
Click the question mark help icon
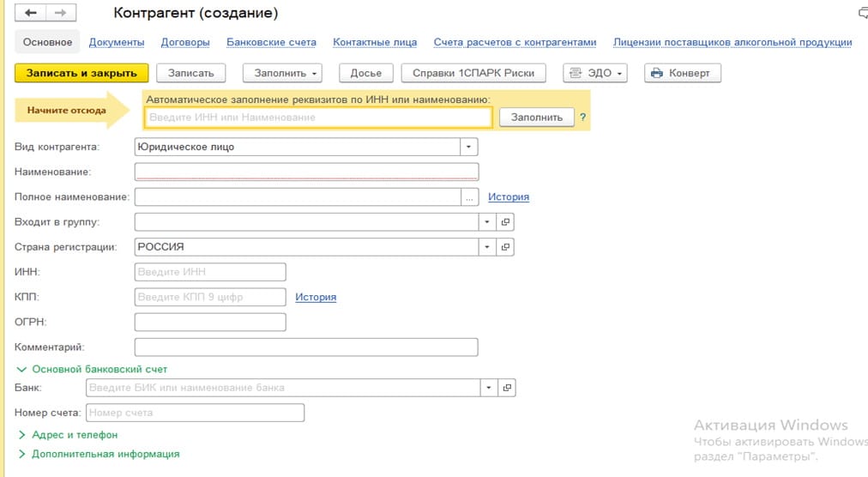(x=582, y=118)
